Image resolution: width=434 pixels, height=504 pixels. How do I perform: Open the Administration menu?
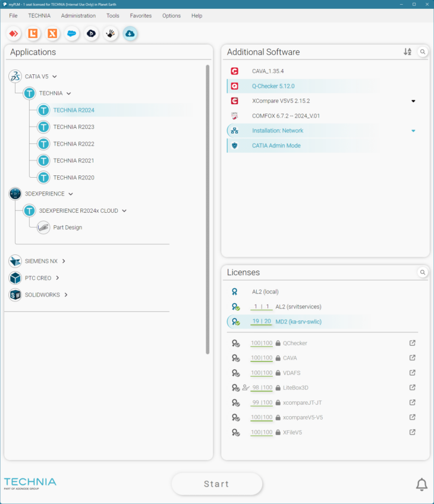(x=78, y=15)
